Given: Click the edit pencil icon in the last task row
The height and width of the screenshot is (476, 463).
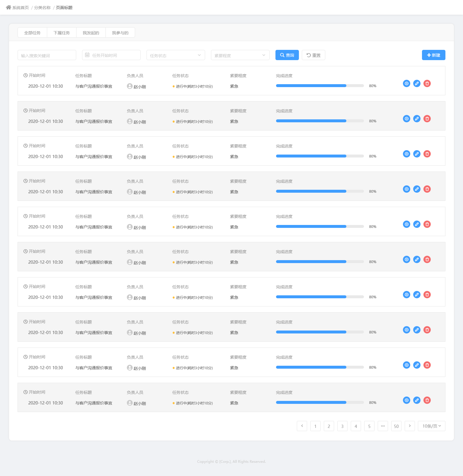Looking at the screenshot, I should 417,400.
